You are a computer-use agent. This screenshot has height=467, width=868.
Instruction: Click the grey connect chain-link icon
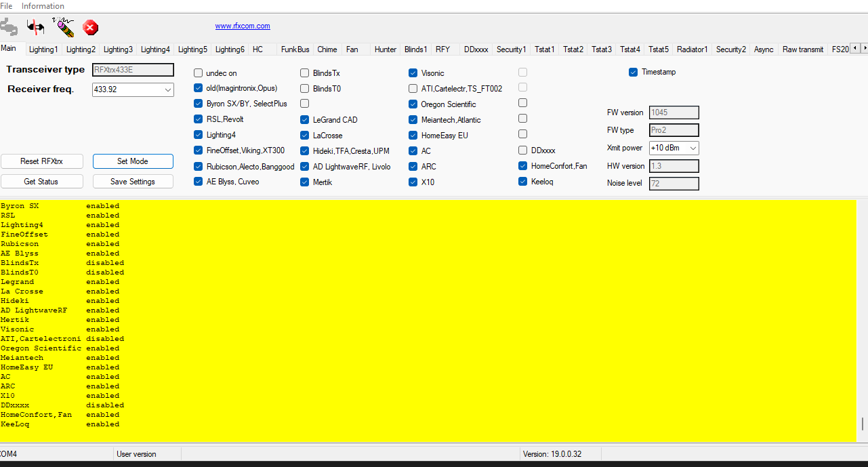coord(9,27)
